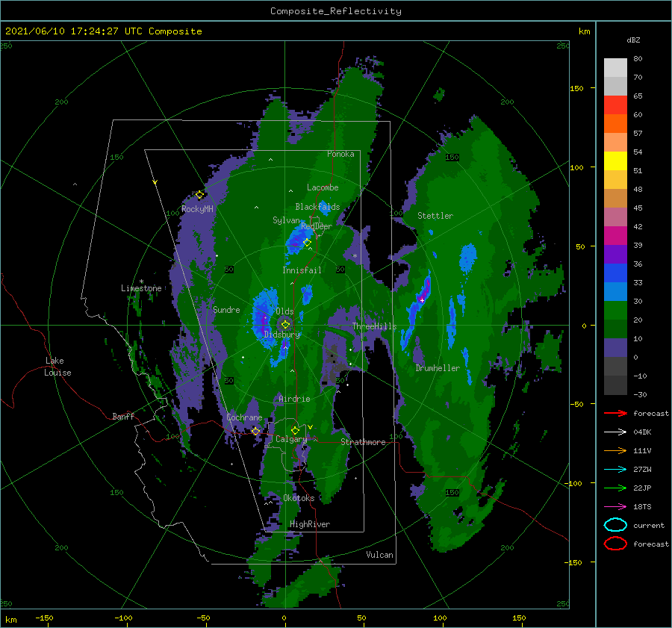Click the Lake Louise label

(57, 367)
